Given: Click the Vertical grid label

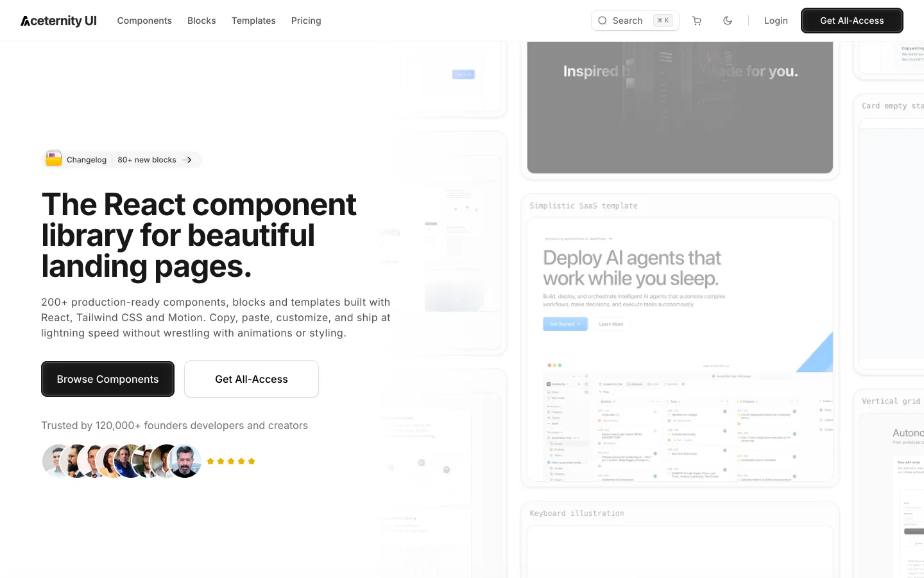Looking at the screenshot, I should coord(891,401).
